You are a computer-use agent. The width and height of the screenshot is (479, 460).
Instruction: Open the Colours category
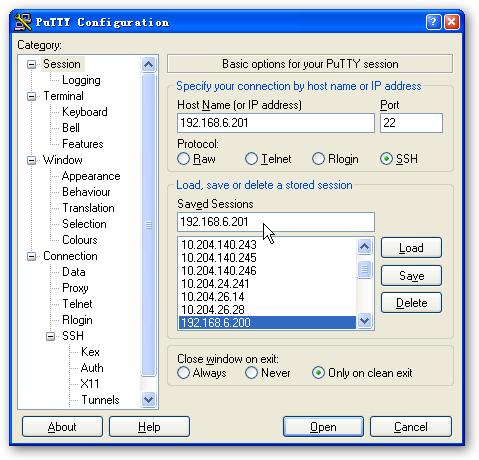tap(80, 240)
